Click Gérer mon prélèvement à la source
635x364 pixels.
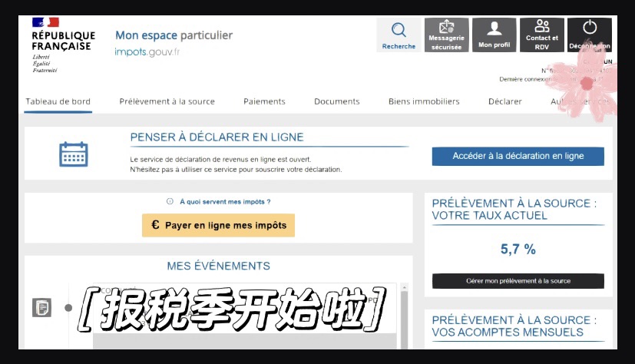tap(518, 281)
